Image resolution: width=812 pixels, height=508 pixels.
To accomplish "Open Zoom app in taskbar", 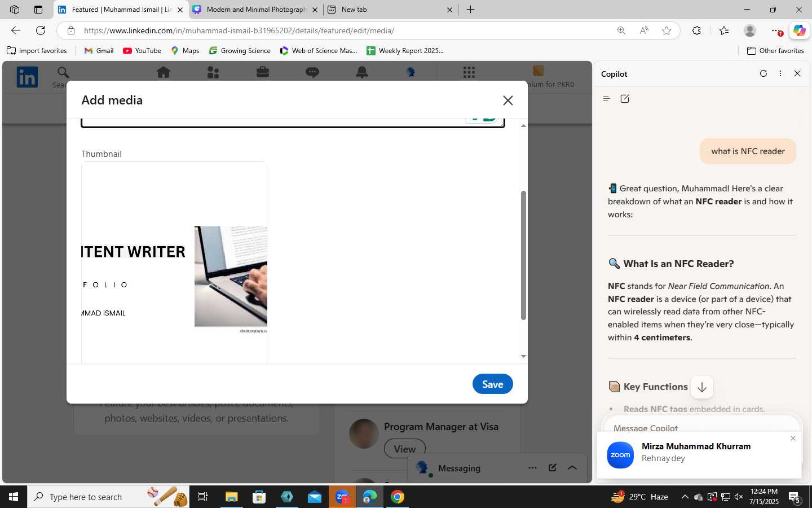I will (342, 497).
